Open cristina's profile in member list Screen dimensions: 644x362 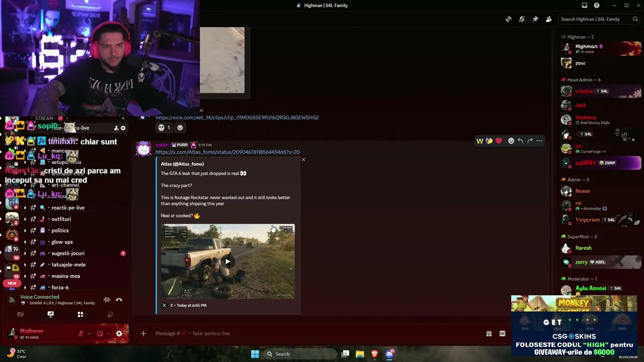click(601, 91)
